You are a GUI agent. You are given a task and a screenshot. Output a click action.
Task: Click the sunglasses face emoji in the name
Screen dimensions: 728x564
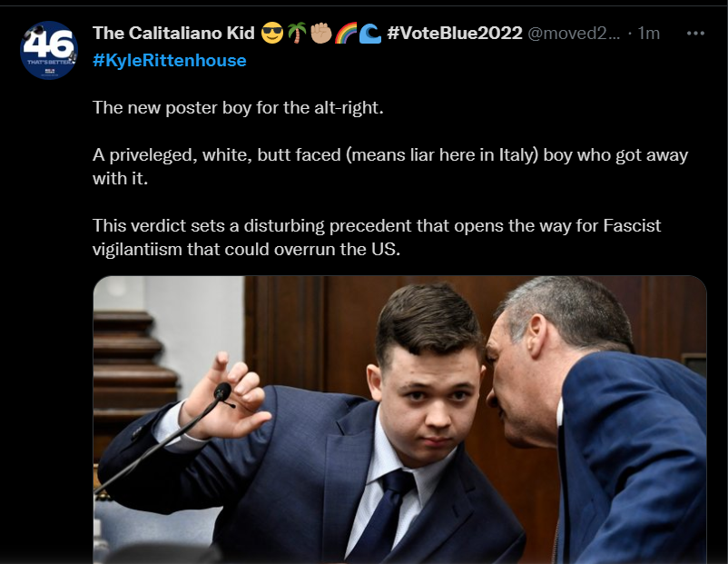(272, 34)
